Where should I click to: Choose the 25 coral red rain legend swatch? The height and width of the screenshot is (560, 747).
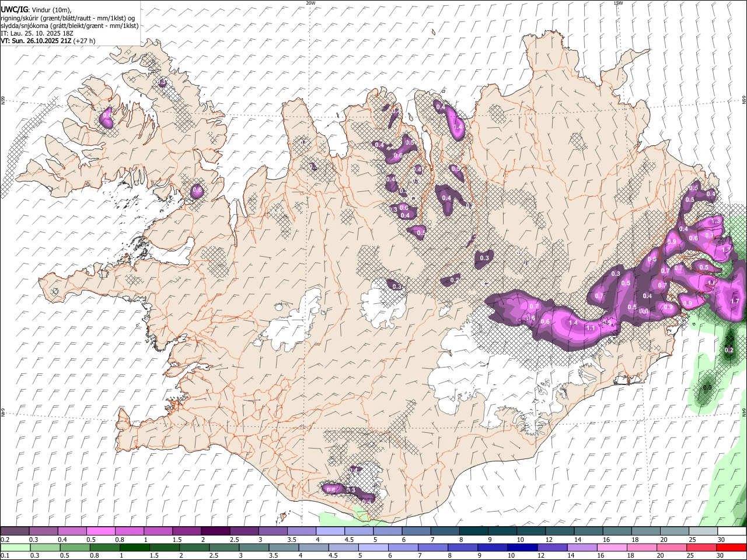tap(702, 547)
